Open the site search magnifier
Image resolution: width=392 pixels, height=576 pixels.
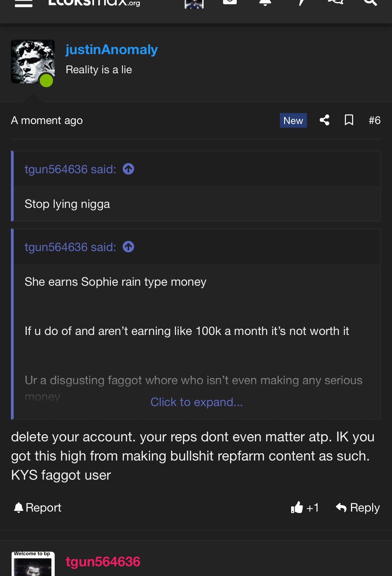370,2
